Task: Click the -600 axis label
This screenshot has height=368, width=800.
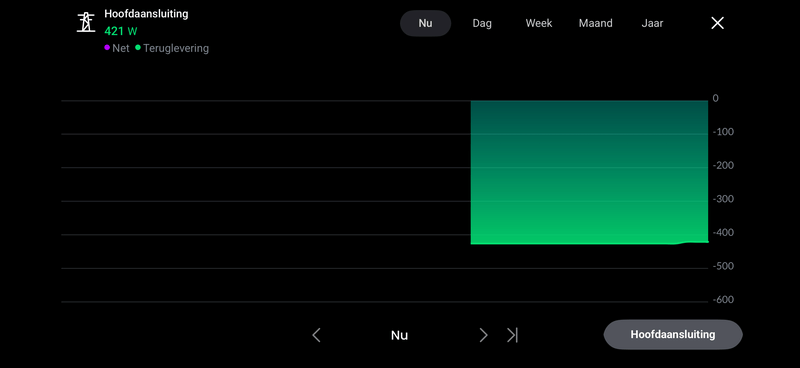Action: pyautogui.click(x=723, y=300)
